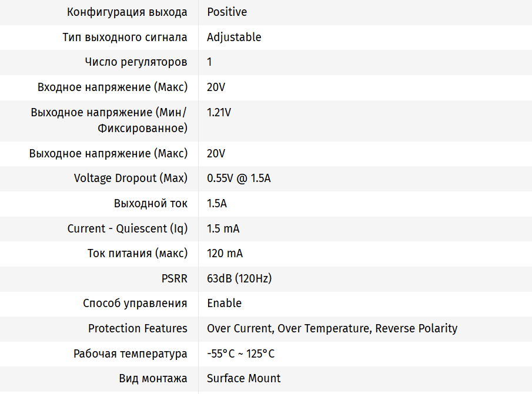Select the "120 mA" supply current value
Viewport: 532px width, 394px height.
[225, 253]
